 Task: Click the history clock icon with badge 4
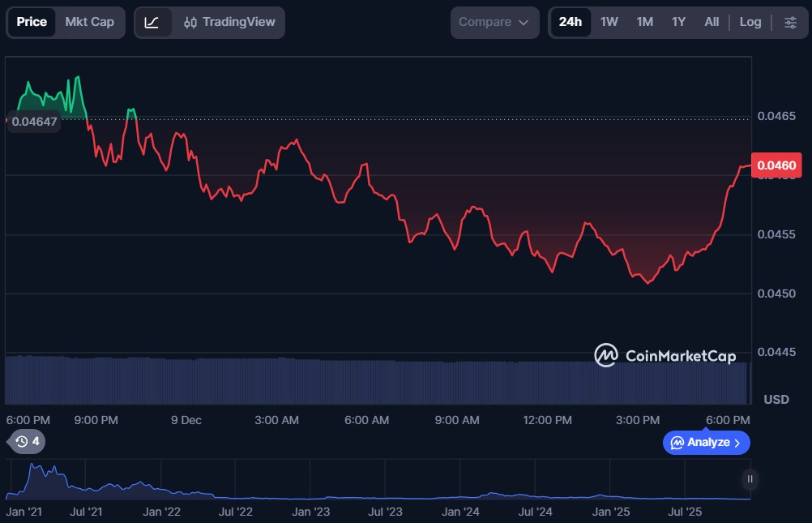pyautogui.click(x=27, y=442)
